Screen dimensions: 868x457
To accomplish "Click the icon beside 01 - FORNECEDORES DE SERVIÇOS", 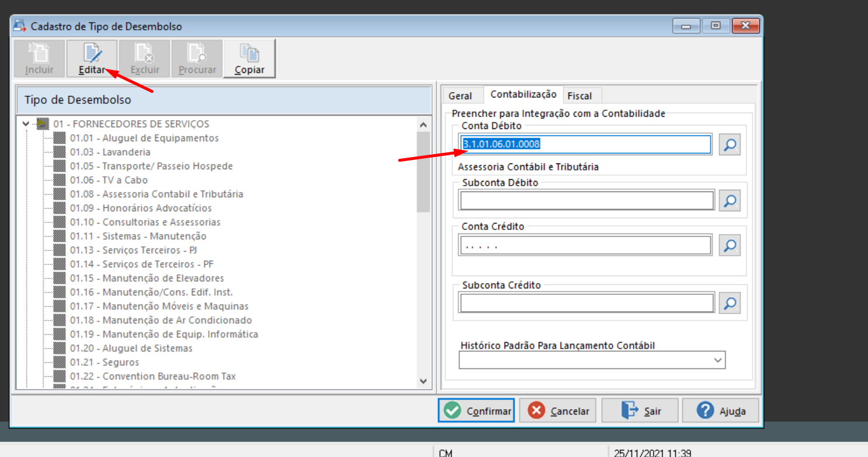I will pos(43,124).
